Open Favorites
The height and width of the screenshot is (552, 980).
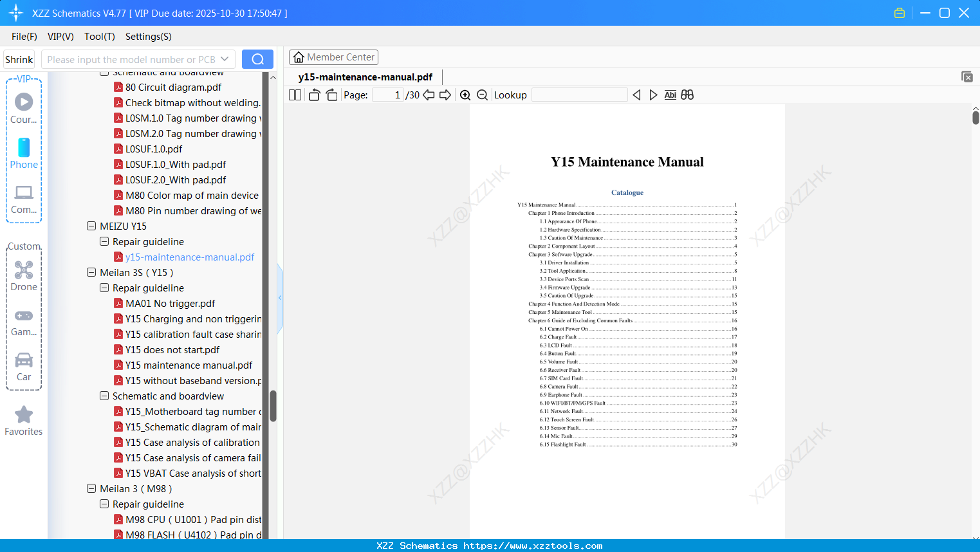(24, 421)
